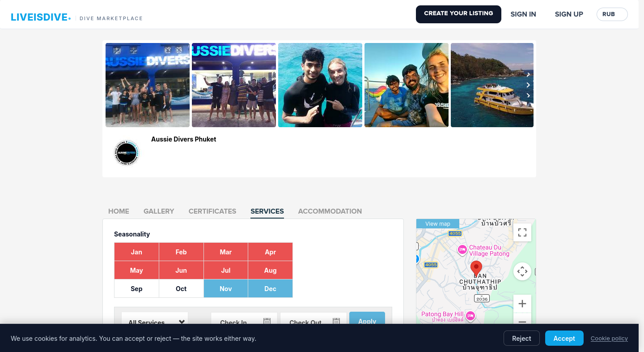
Task: Expand the All Services dropdown
Action: point(155,318)
